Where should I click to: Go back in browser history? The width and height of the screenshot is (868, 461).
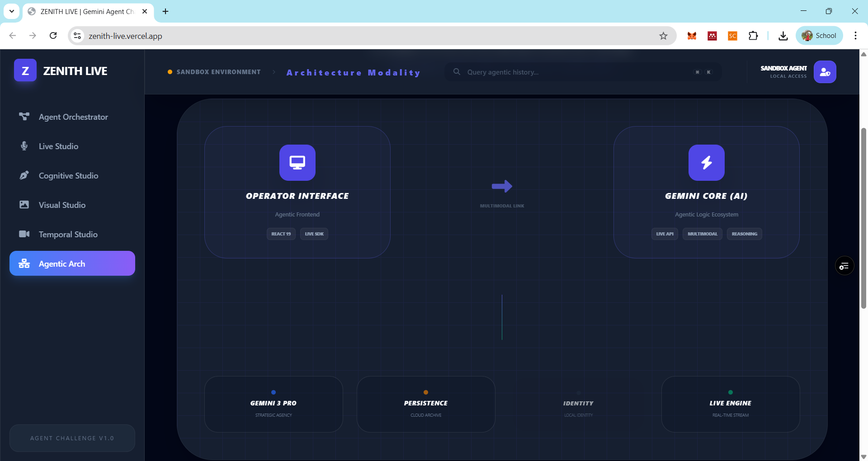point(13,36)
